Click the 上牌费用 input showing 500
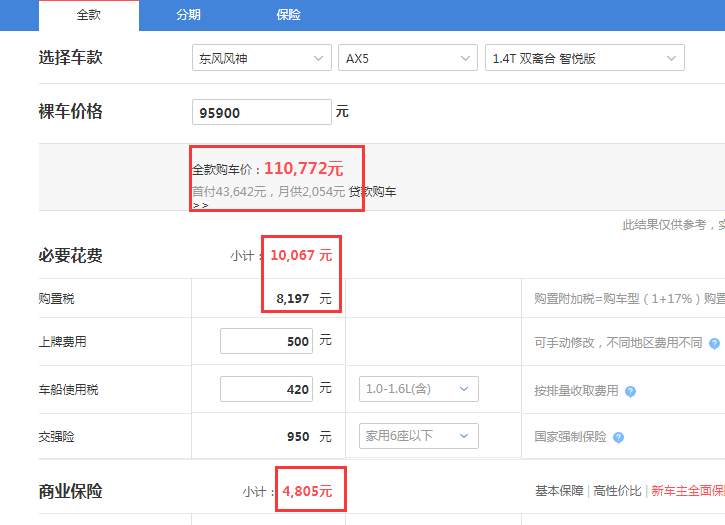This screenshot has width=725, height=525. (x=266, y=341)
